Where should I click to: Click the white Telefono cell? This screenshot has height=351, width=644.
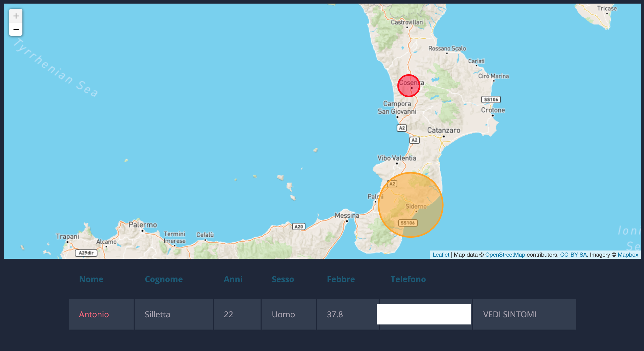coord(423,314)
